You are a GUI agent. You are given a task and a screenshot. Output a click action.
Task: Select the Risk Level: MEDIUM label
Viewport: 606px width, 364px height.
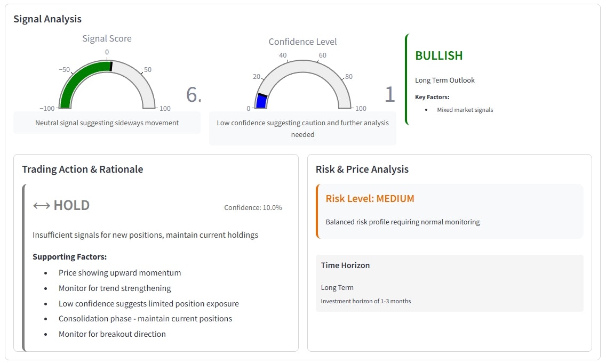click(370, 198)
